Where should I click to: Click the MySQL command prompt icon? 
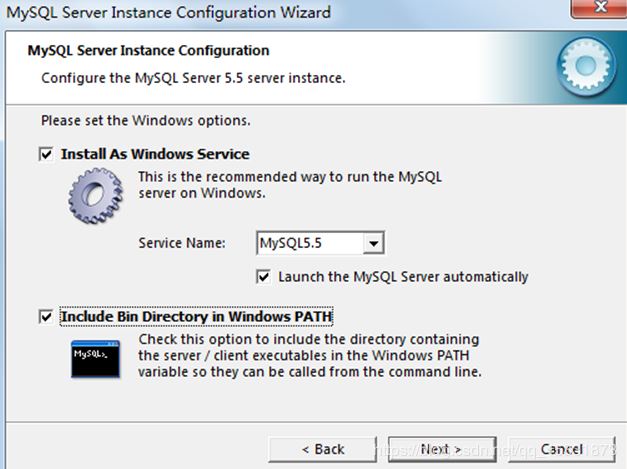[x=96, y=358]
